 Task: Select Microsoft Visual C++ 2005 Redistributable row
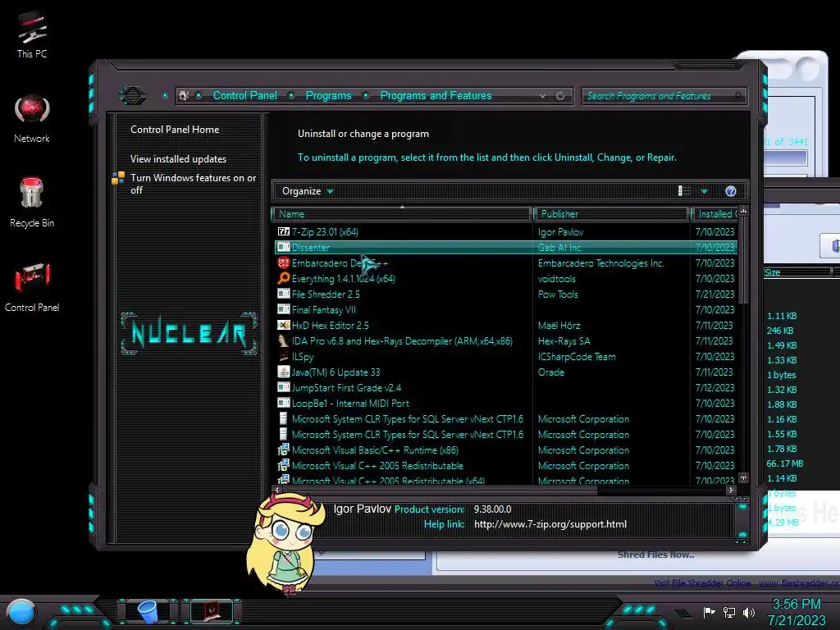tap(505, 466)
